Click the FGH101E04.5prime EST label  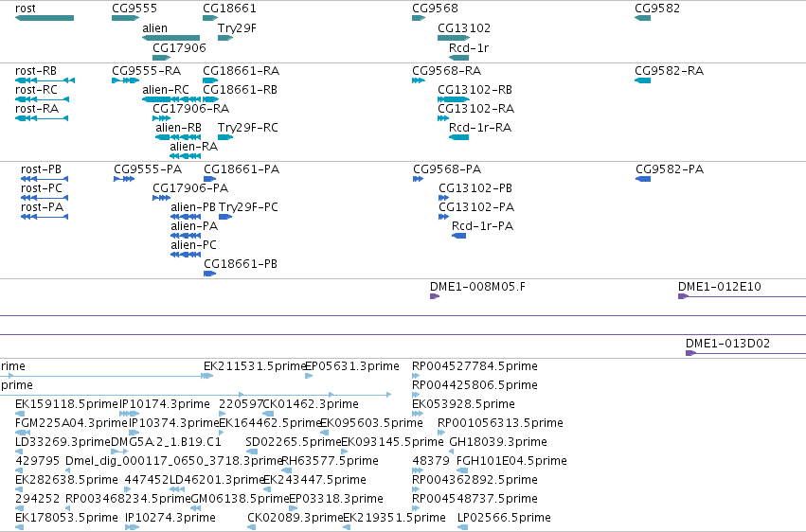512,461
